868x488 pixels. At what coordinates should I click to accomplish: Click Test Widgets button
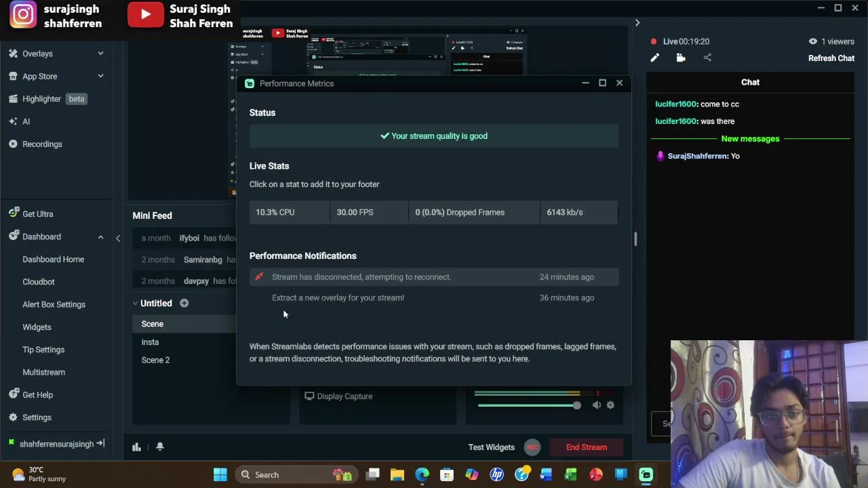coord(491,447)
